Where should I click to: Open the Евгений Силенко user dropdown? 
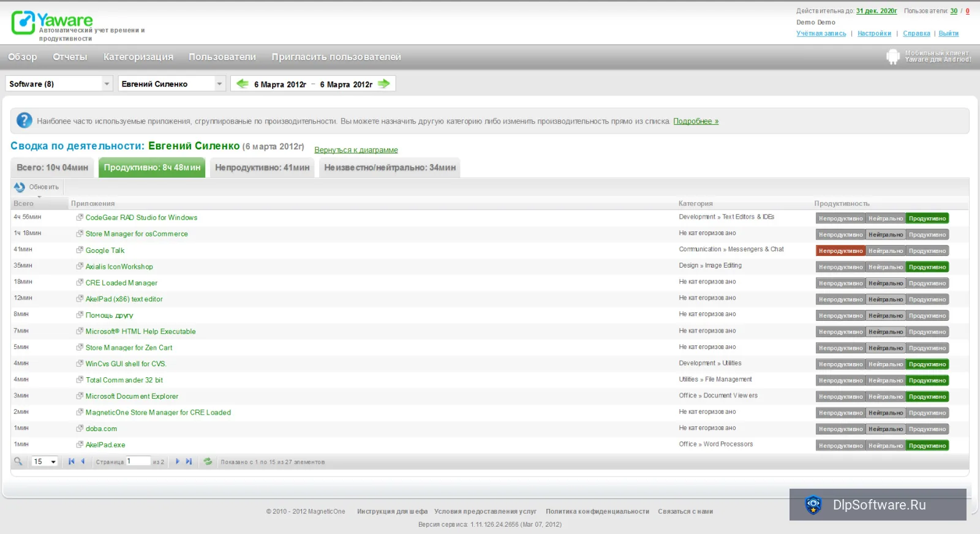click(172, 83)
